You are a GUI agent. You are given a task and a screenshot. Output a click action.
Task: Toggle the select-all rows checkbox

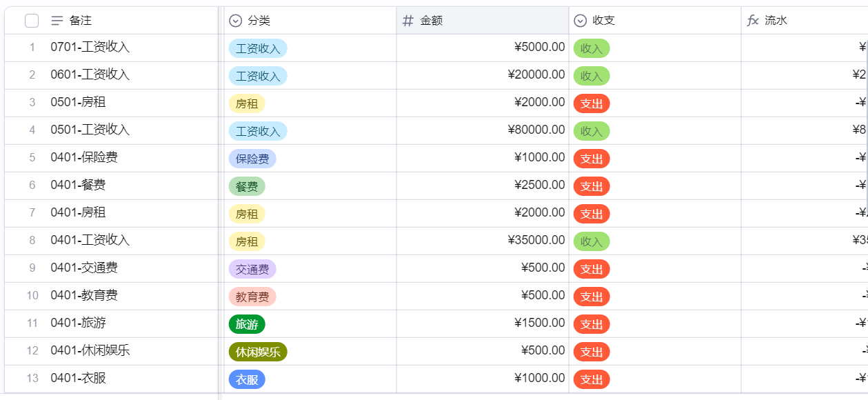pos(32,21)
